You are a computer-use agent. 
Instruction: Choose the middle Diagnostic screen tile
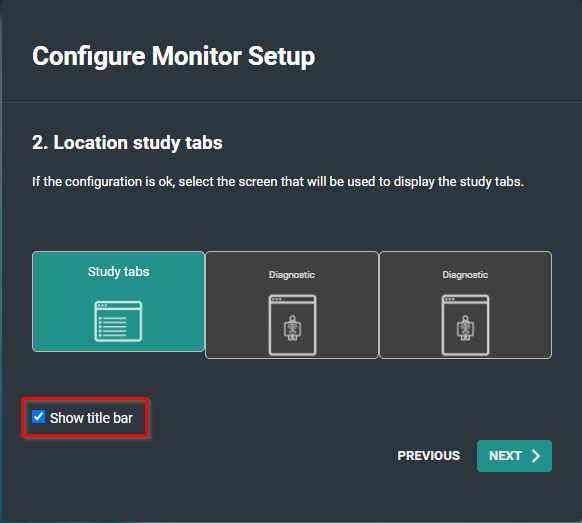pyautogui.click(x=292, y=305)
